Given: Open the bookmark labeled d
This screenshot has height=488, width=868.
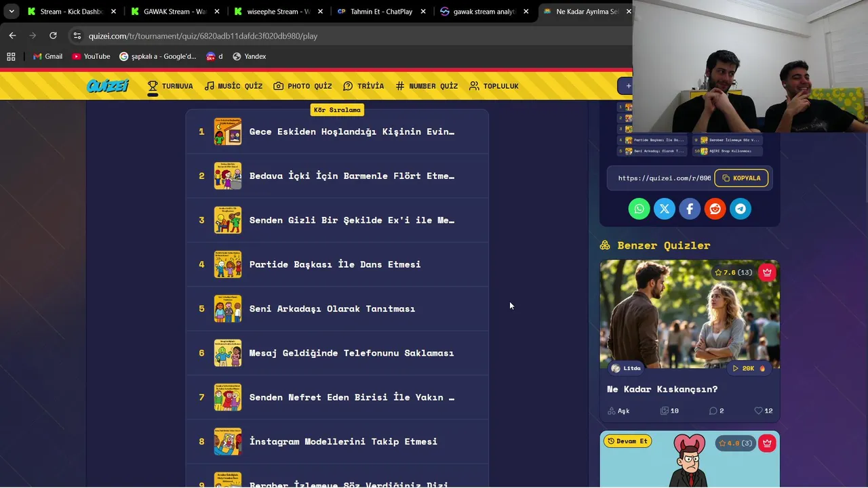Looking at the screenshot, I should [x=214, y=56].
